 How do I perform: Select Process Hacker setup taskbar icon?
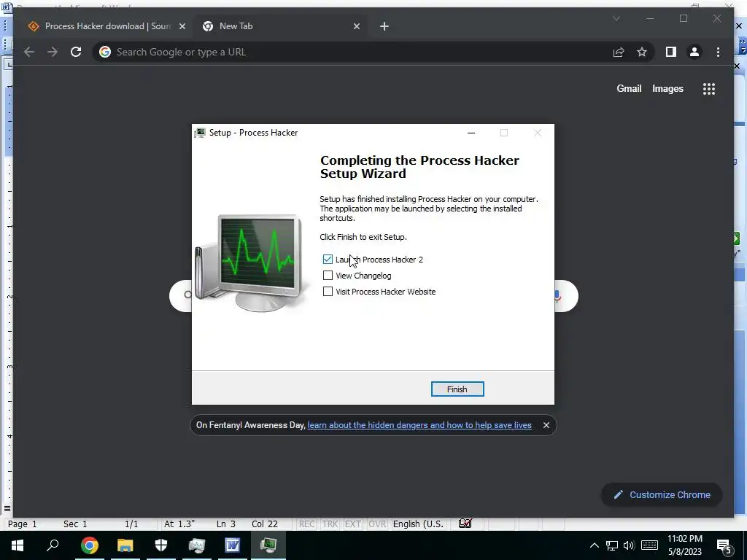(x=268, y=545)
